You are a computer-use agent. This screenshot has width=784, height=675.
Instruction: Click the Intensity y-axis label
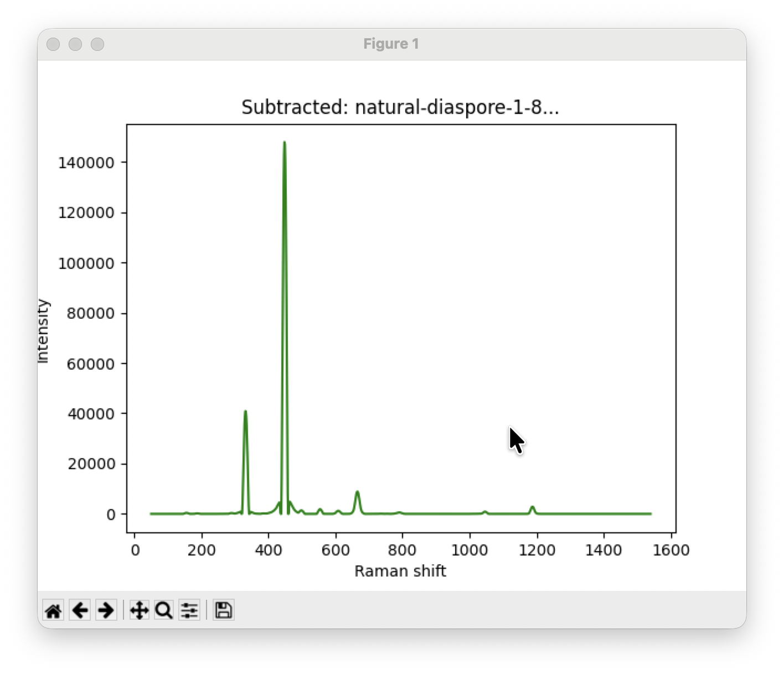(x=43, y=331)
